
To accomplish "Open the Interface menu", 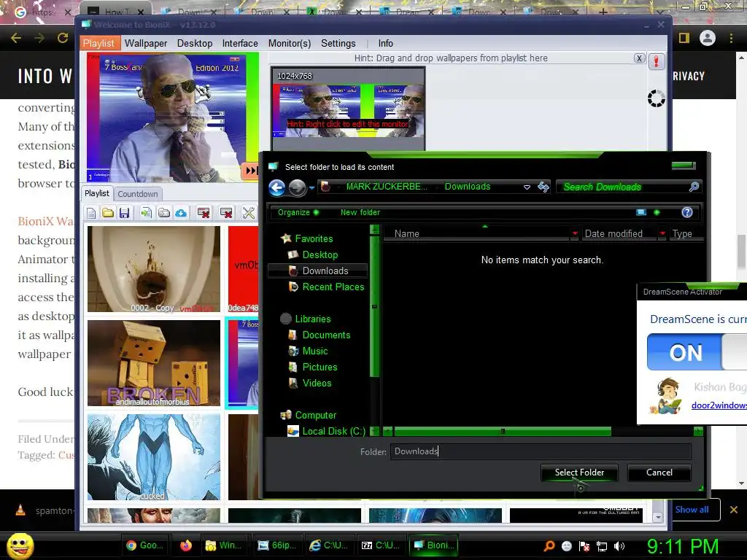I will [x=240, y=43].
